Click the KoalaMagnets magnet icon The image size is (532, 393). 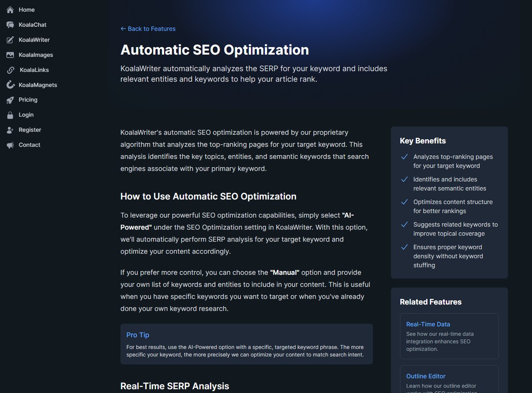[x=10, y=85]
